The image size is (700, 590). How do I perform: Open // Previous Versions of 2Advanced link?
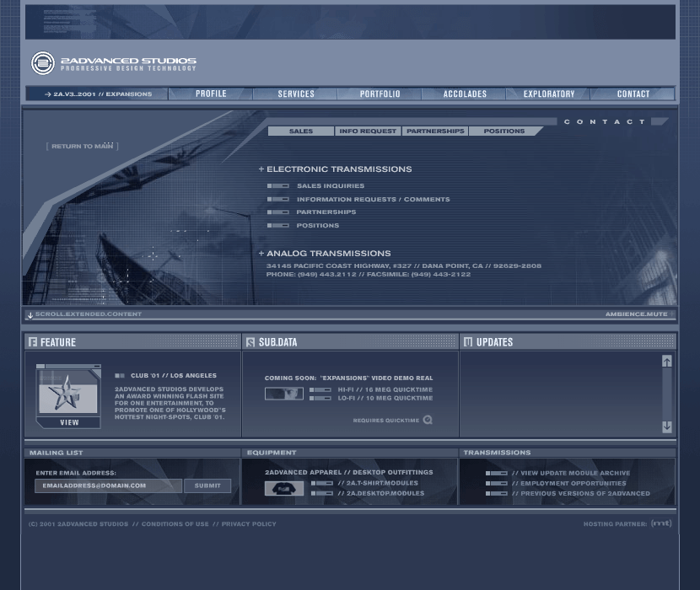click(x=581, y=494)
